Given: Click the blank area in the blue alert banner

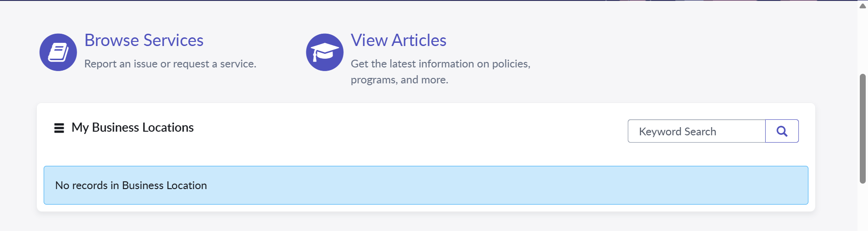Looking at the screenshot, I should point(500,185).
